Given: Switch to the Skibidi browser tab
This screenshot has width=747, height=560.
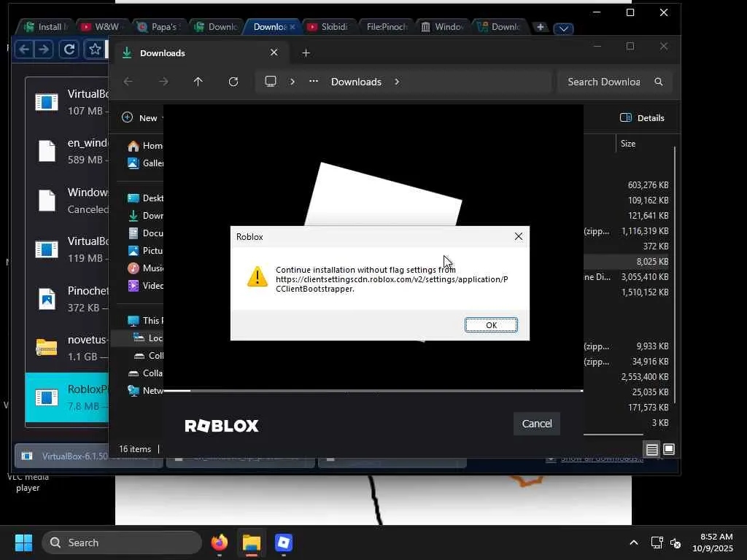Looking at the screenshot, I should tap(328, 27).
